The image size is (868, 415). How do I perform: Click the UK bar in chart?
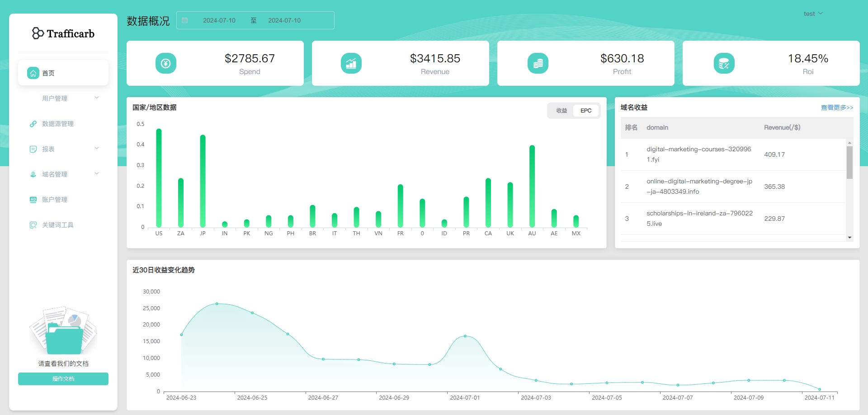click(510, 205)
